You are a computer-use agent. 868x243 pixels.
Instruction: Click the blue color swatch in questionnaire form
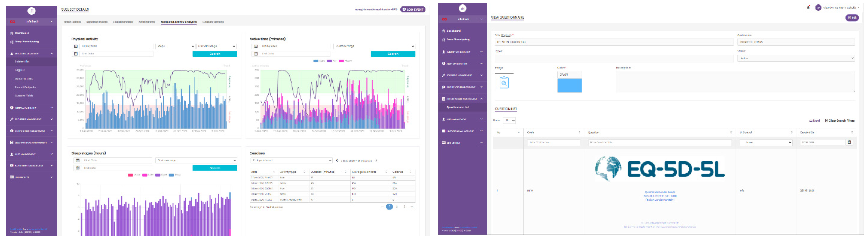tap(570, 85)
